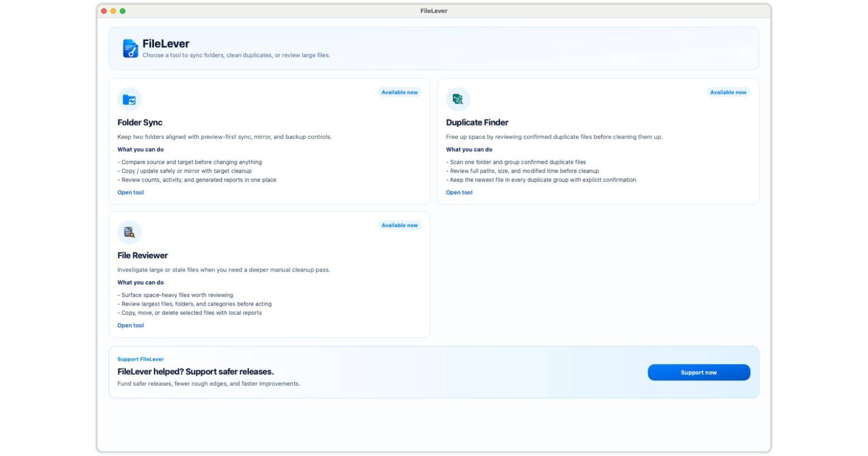
Task: Open tool link under Duplicate Finder
Action: point(459,193)
